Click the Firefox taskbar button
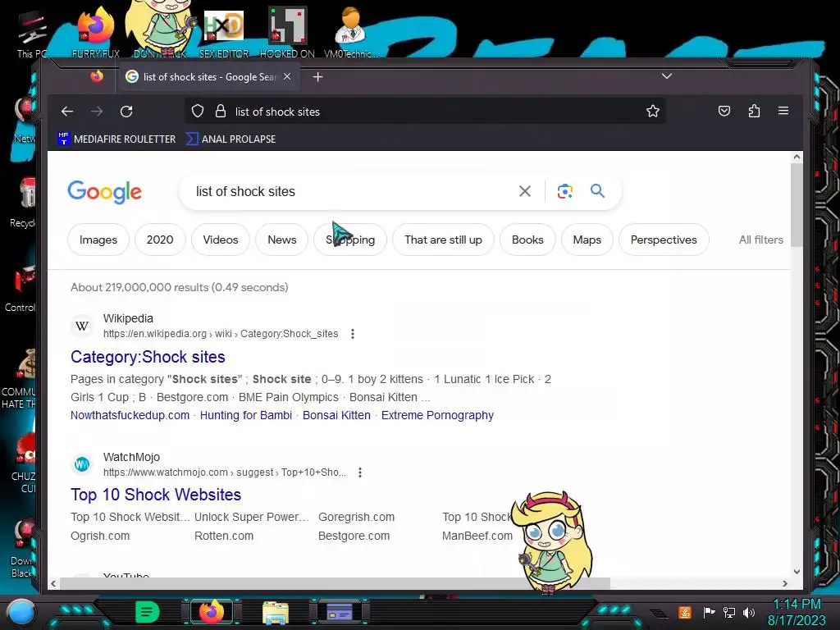 (x=212, y=612)
